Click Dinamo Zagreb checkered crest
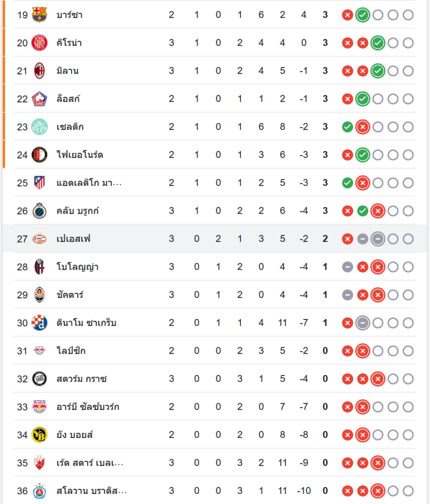 39,323
